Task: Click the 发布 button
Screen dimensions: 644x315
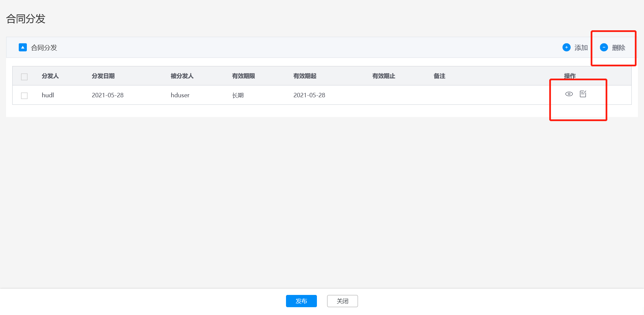Action: coord(301,301)
